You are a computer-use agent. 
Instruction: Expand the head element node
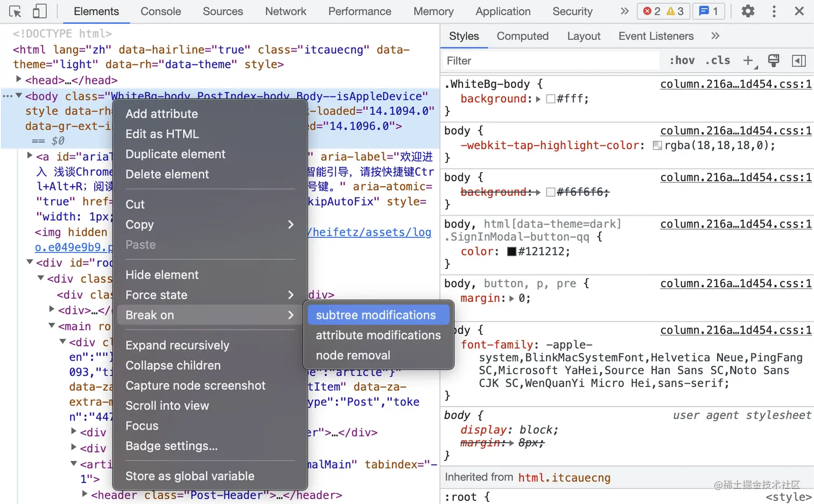pyautogui.click(x=19, y=79)
